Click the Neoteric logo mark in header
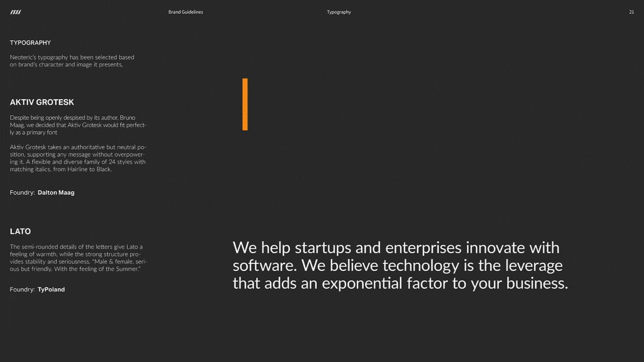This screenshot has height=362, width=644. (16, 12)
